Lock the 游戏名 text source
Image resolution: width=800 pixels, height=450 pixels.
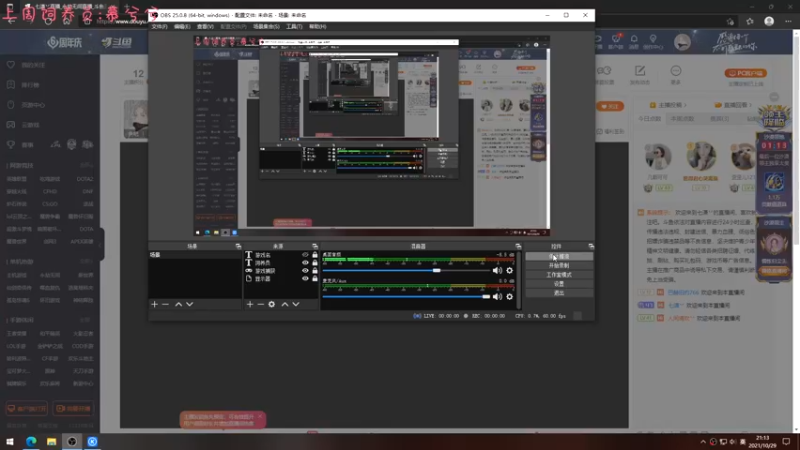[x=315, y=255]
